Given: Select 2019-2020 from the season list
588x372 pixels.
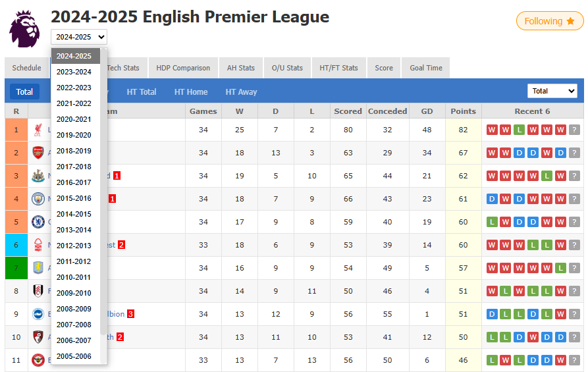Looking at the screenshot, I should coord(74,135).
